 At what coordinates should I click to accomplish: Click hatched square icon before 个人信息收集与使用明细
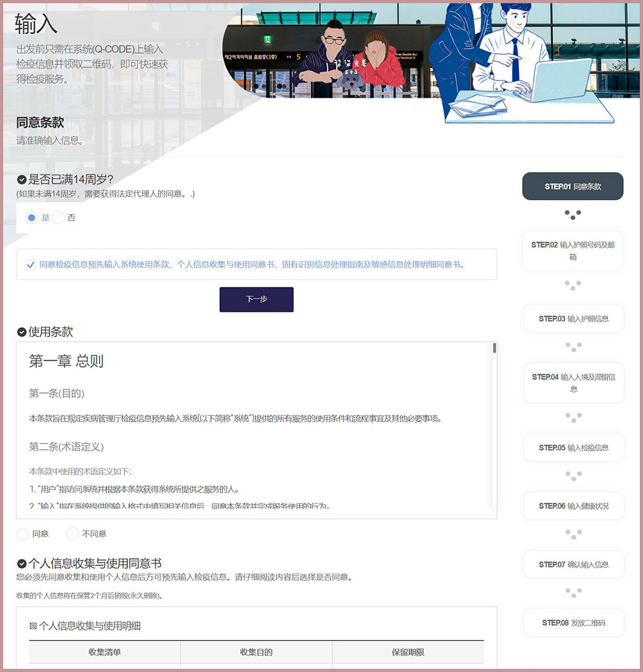coord(33,626)
